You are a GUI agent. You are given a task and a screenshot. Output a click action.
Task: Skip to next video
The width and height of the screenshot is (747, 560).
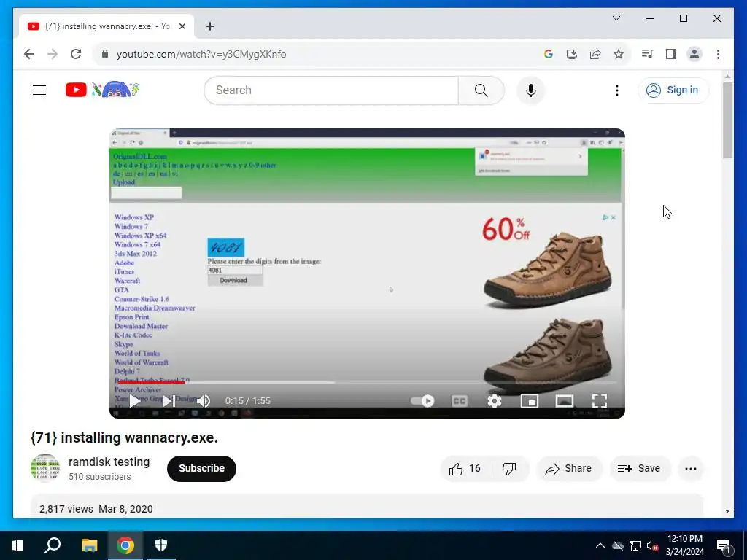point(169,401)
